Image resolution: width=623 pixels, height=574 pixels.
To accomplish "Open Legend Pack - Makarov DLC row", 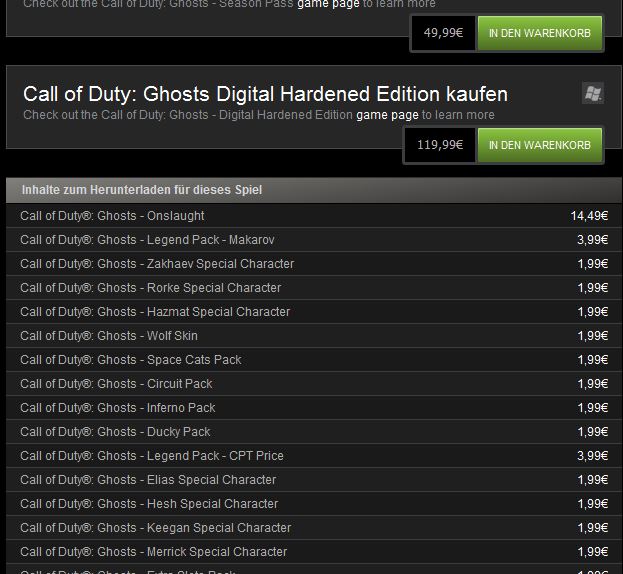I will point(314,240).
